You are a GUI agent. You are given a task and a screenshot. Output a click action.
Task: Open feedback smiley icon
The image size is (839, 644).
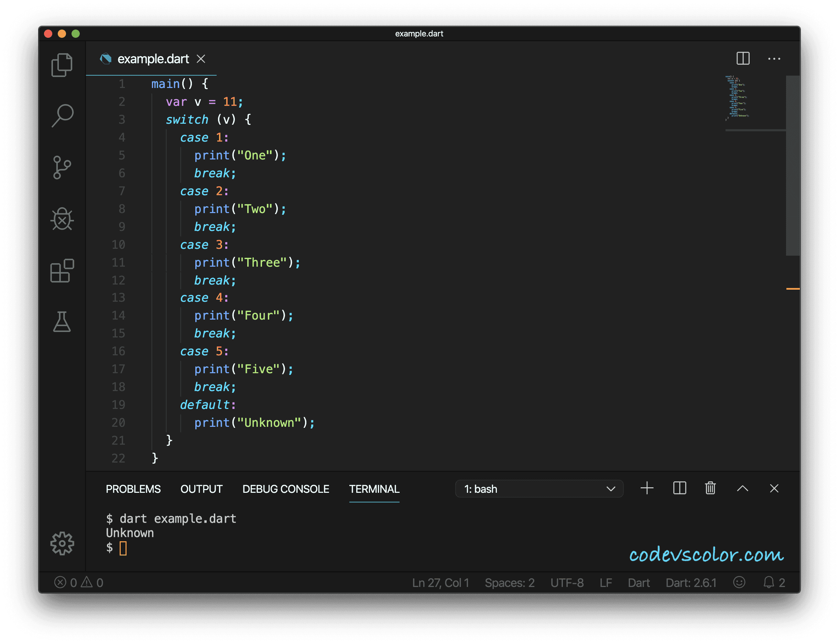[739, 582]
